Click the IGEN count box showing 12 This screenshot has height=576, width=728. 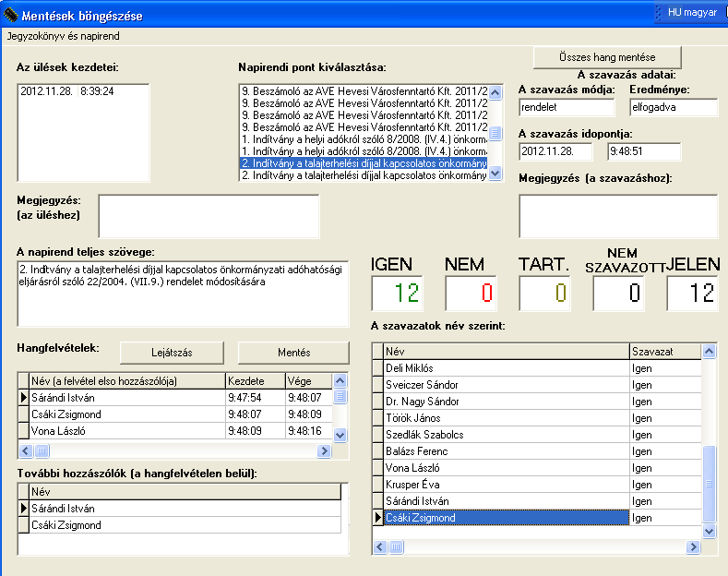point(398,294)
